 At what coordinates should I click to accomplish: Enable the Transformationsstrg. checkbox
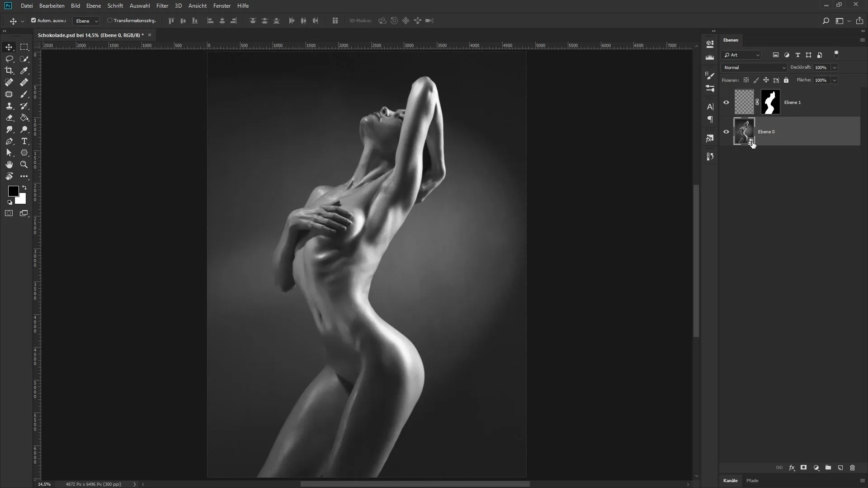[110, 20]
